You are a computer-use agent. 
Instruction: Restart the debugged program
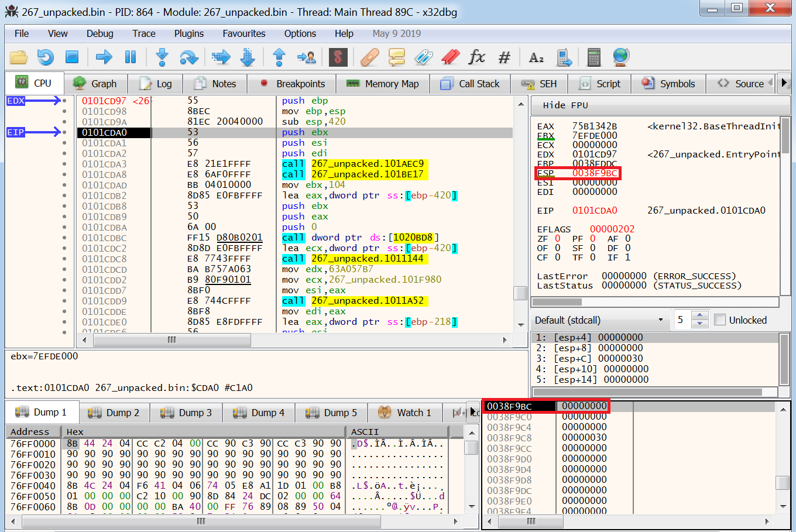[45, 57]
